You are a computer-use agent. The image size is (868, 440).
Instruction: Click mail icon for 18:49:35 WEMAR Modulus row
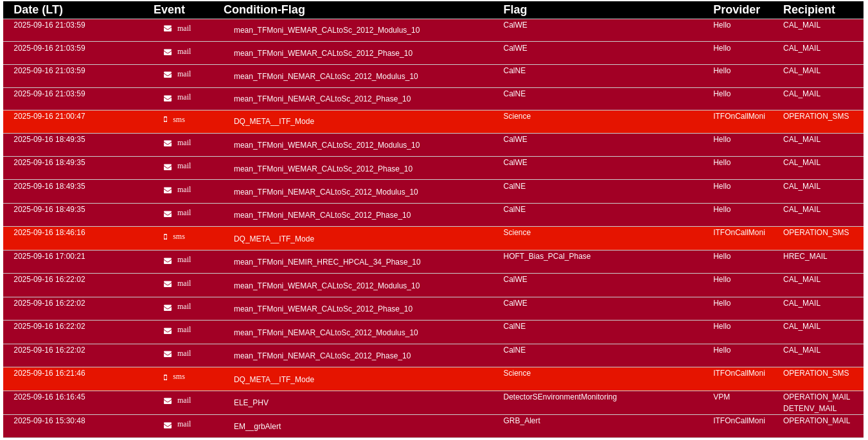pos(168,143)
